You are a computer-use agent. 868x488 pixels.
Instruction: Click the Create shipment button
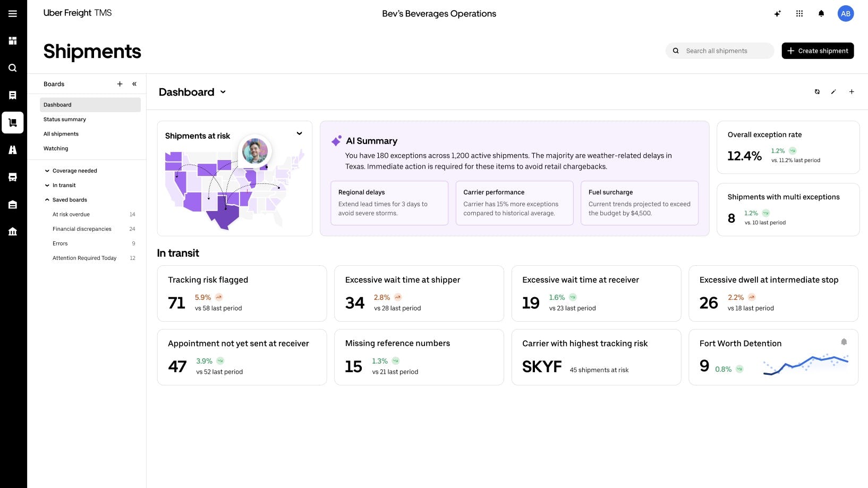click(818, 51)
